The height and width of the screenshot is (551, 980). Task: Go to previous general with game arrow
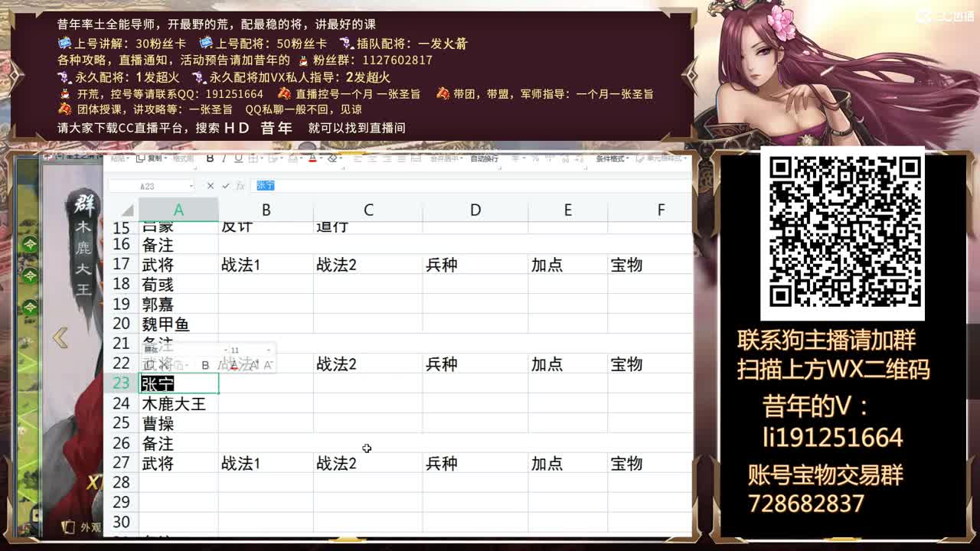[60, 337]
